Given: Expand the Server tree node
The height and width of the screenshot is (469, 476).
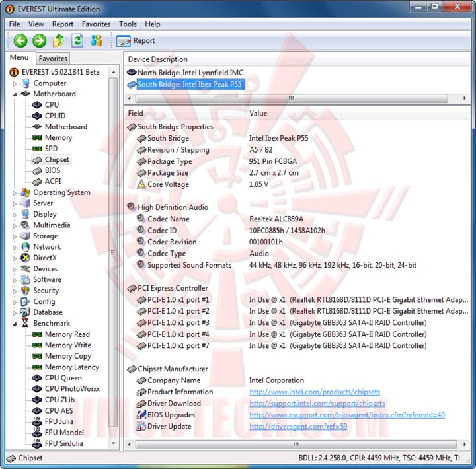Looking at the screenshot, I should click(15, 203).
